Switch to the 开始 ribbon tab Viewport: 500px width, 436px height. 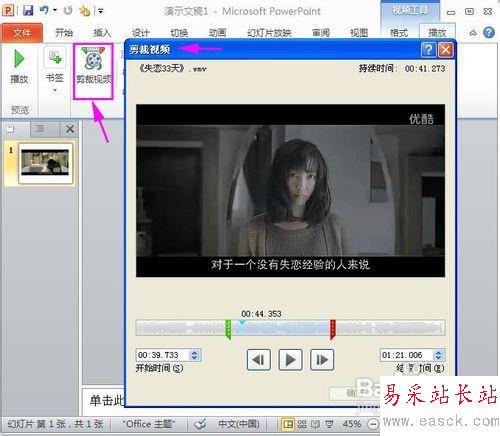pyautogui.click(x=64, y=33)
